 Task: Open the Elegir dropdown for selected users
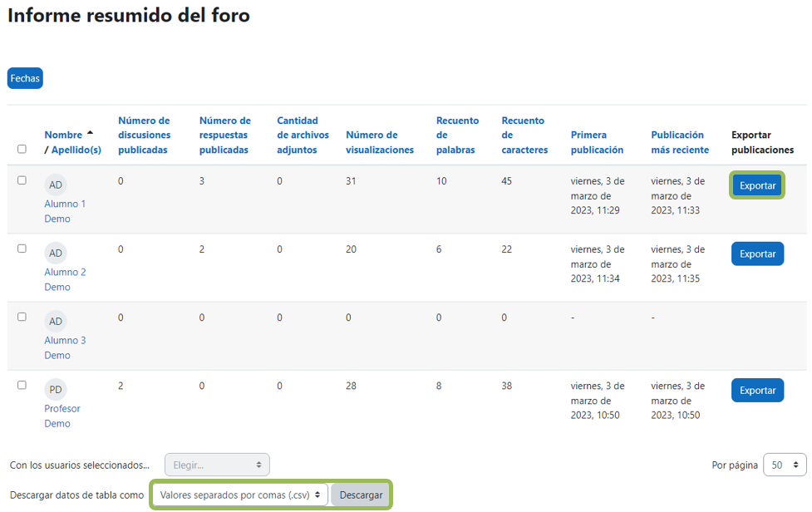[x=216, y=464]
